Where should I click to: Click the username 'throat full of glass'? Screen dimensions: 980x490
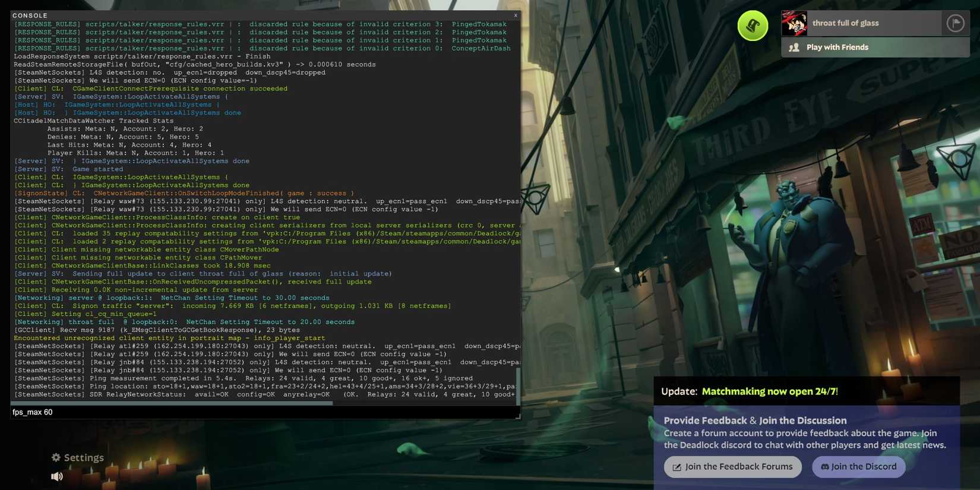[x=845, y=23]
